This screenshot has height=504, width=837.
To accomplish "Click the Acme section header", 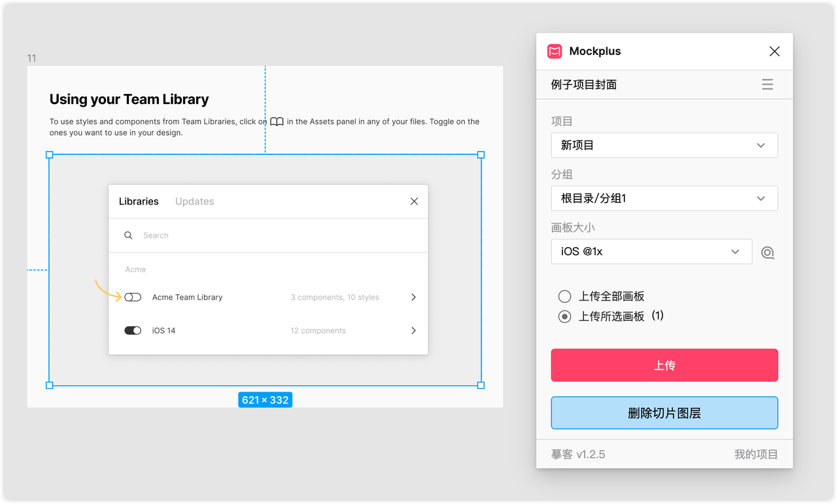I will [x=135, y=269].
